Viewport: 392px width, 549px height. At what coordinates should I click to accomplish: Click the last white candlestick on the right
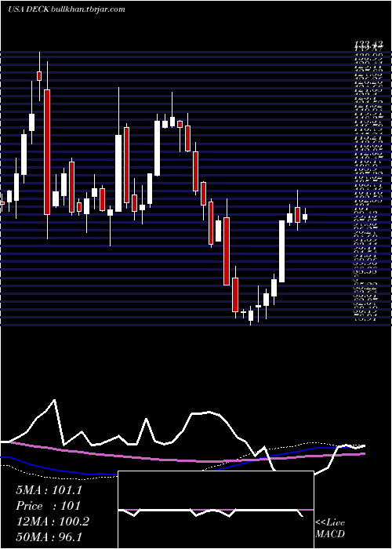pyautogui.click(x=305, y=217)
